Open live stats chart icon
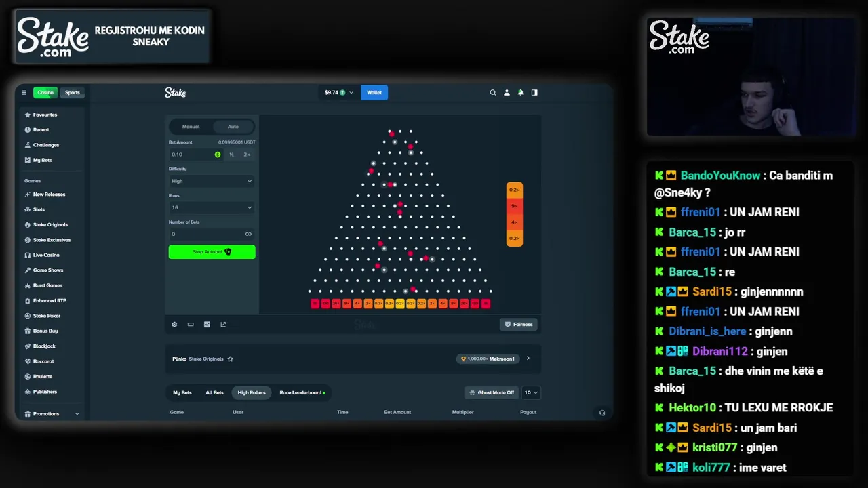 pyautogui.click(x=207, y=324)
